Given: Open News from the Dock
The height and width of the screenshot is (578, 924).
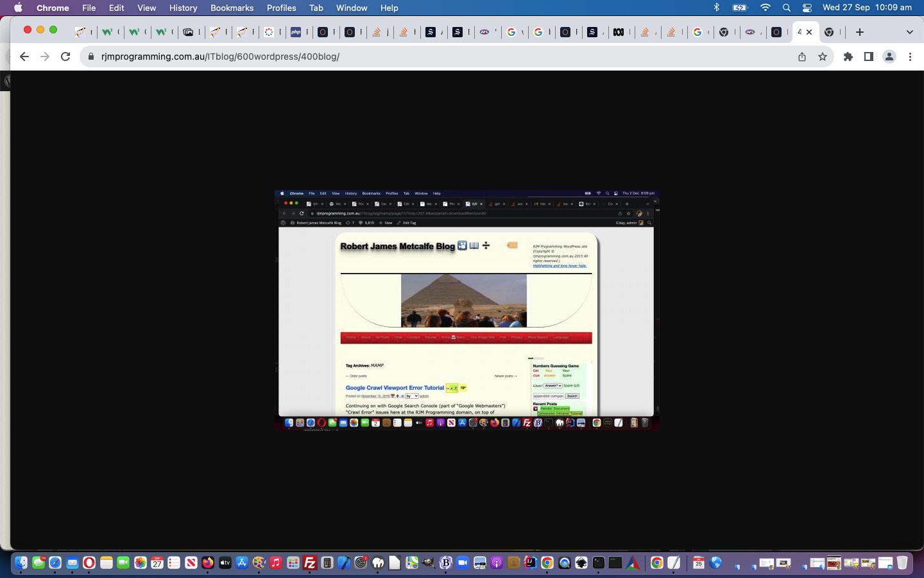Looking at the screenshot, I should 191,563.
